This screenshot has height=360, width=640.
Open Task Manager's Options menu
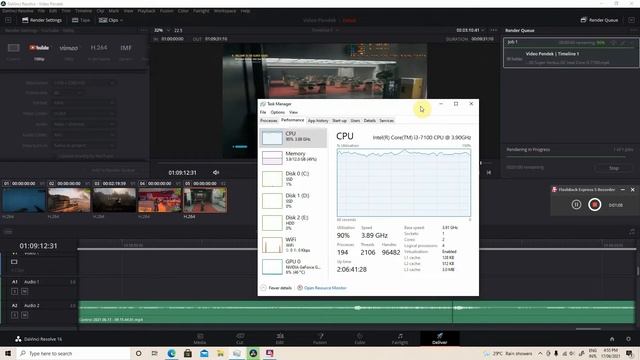click(x=278, y=112)
